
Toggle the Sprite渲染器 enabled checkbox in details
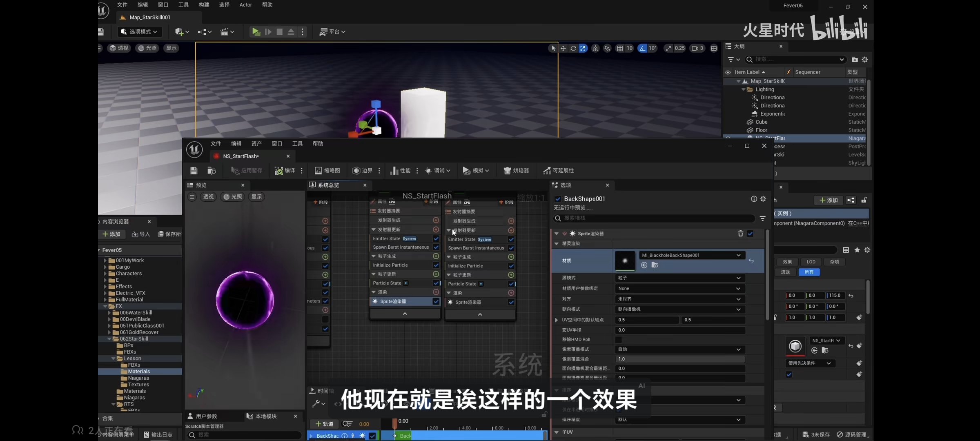click(x=750, y=234)
